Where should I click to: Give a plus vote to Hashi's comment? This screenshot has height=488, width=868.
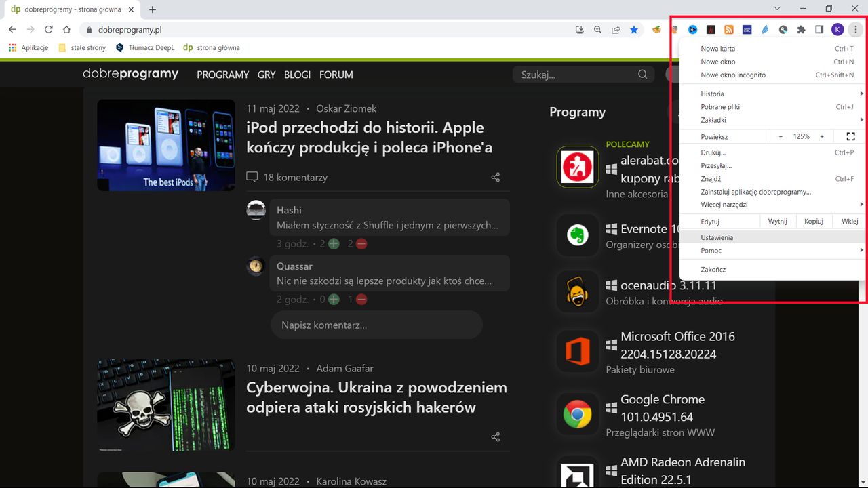point(333,243)
